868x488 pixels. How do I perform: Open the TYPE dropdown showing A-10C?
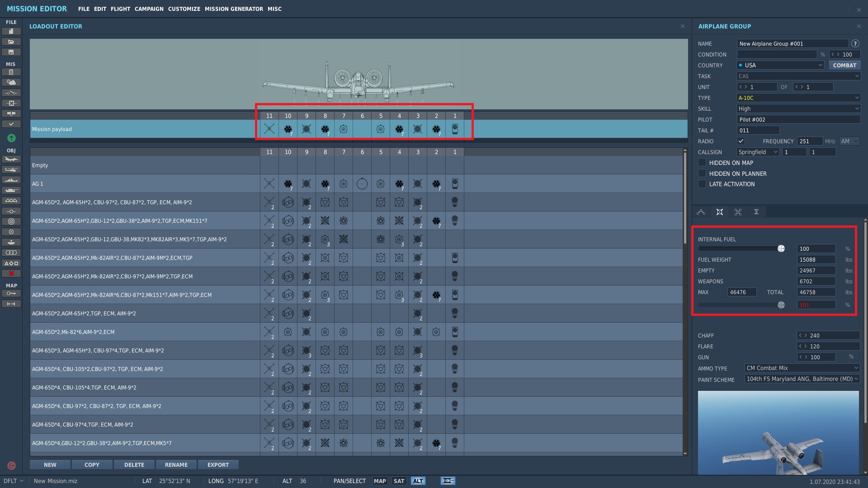(x=798, y=98)
